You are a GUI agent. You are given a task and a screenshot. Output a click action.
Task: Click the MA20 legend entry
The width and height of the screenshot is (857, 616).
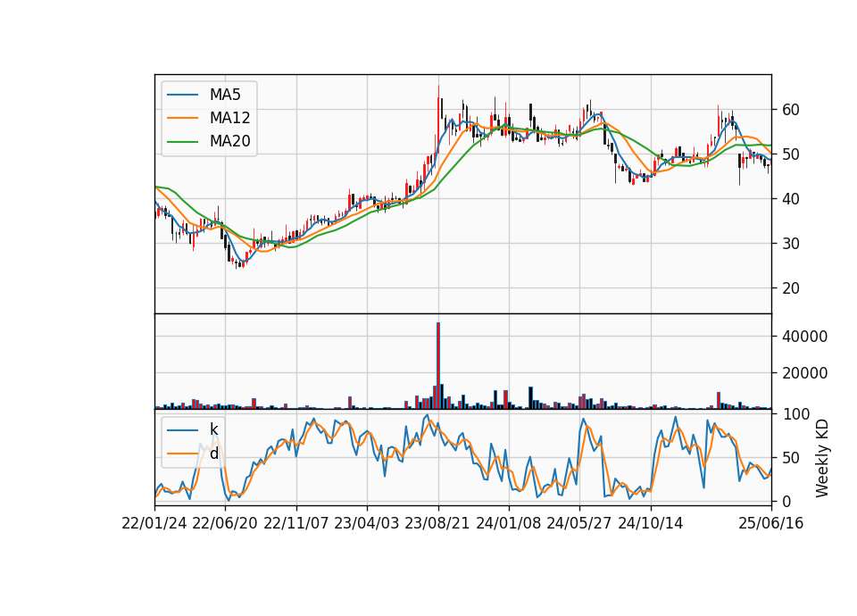[209, 142]
